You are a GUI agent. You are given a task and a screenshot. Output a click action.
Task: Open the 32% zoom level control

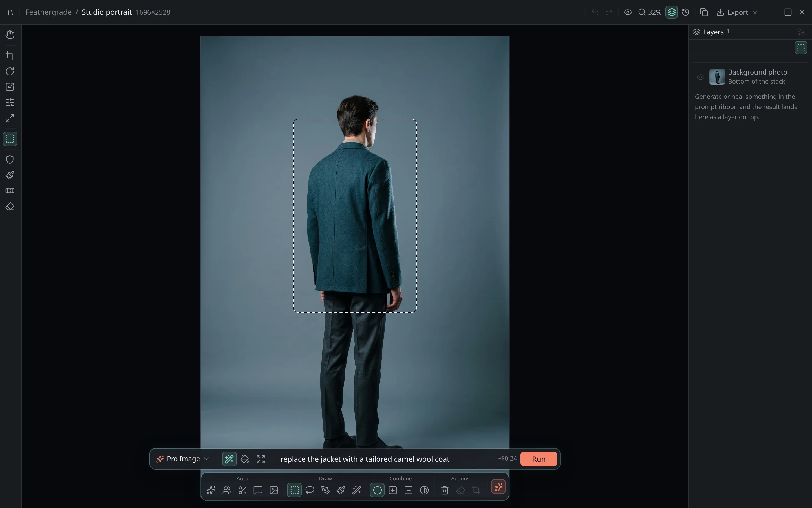pyautogui.click(x=650, y=12)
